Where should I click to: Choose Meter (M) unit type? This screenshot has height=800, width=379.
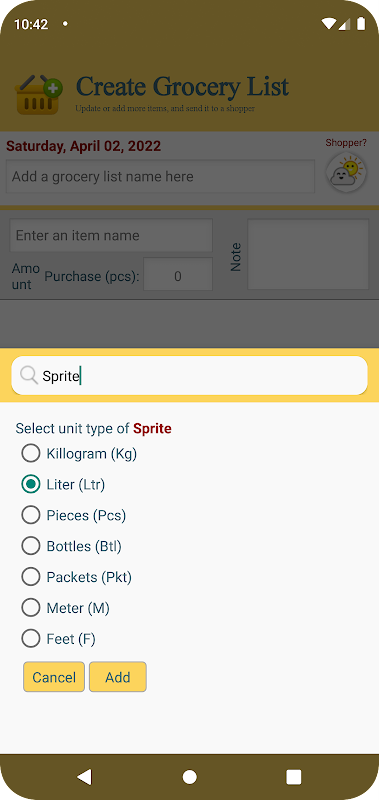[65, 608]
